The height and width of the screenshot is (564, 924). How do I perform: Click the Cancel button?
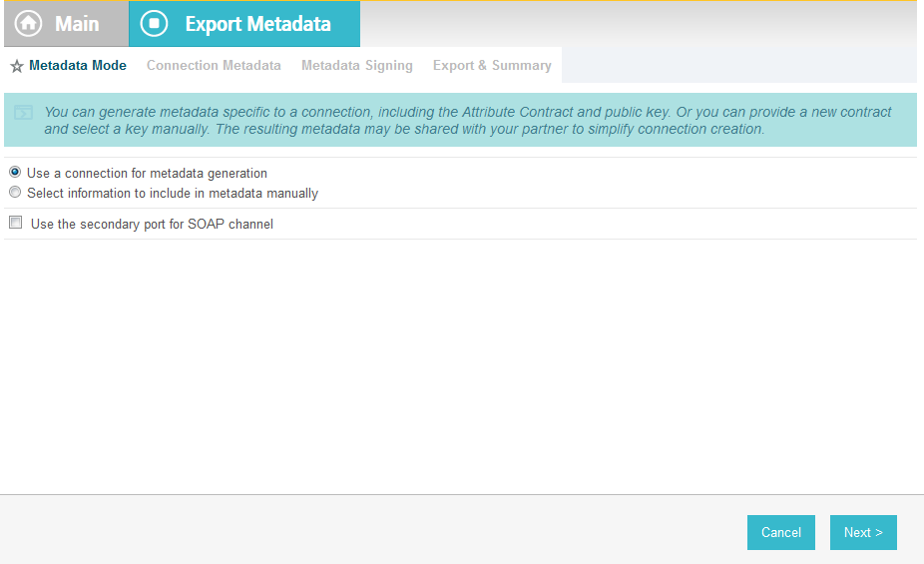(780, 532)
